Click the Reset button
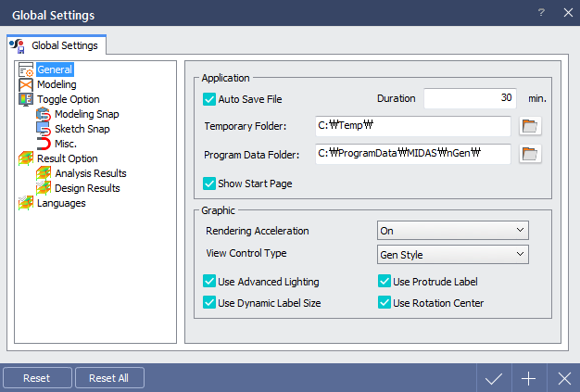Screen dimensions: 580x392 point(37,378)
